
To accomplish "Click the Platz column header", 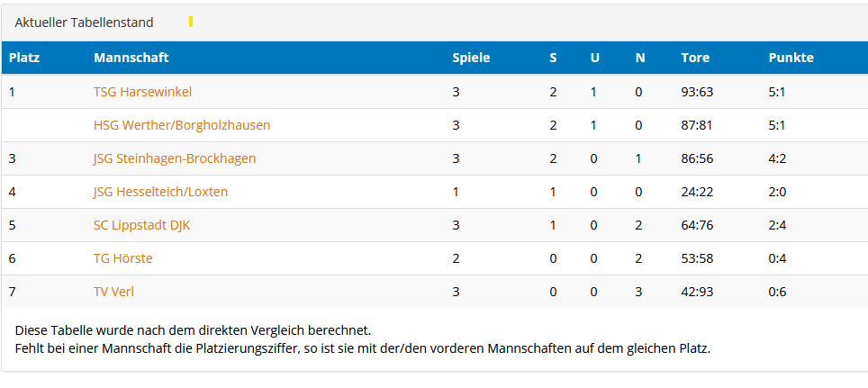I will pyautogui.click(x=24, y=58).
